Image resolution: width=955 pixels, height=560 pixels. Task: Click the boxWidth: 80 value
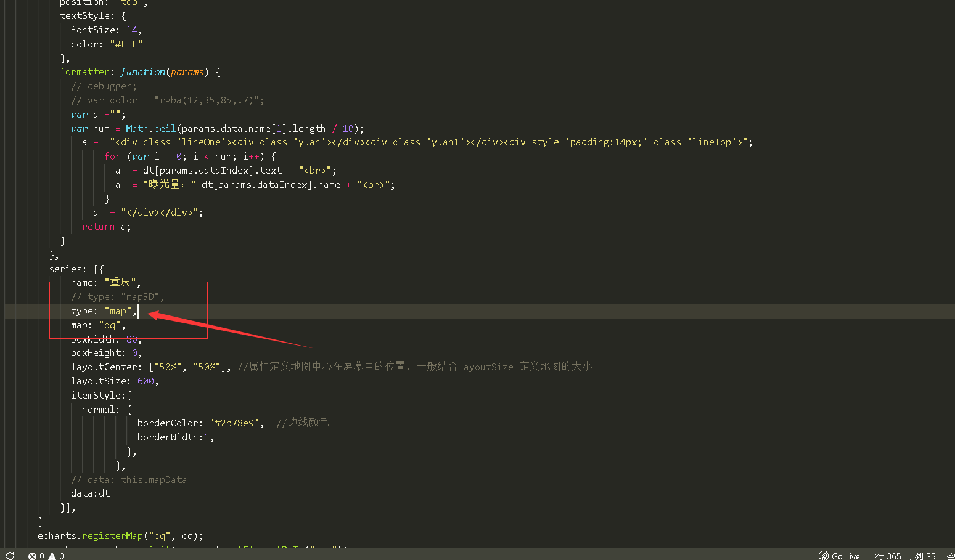[132, 339]
